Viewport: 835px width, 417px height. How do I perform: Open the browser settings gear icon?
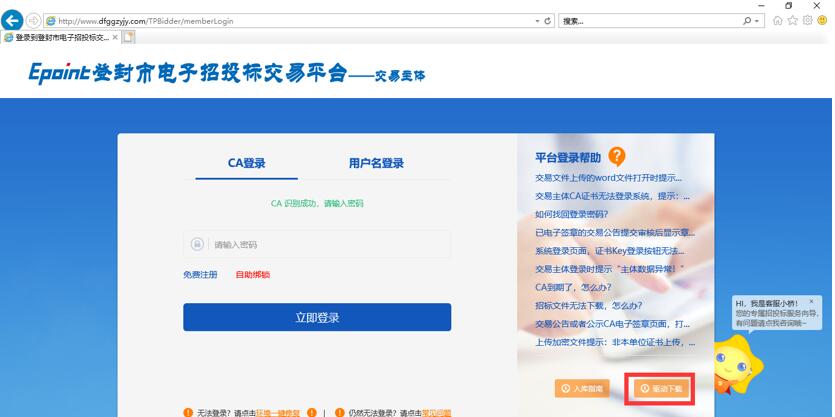(807, 20)
